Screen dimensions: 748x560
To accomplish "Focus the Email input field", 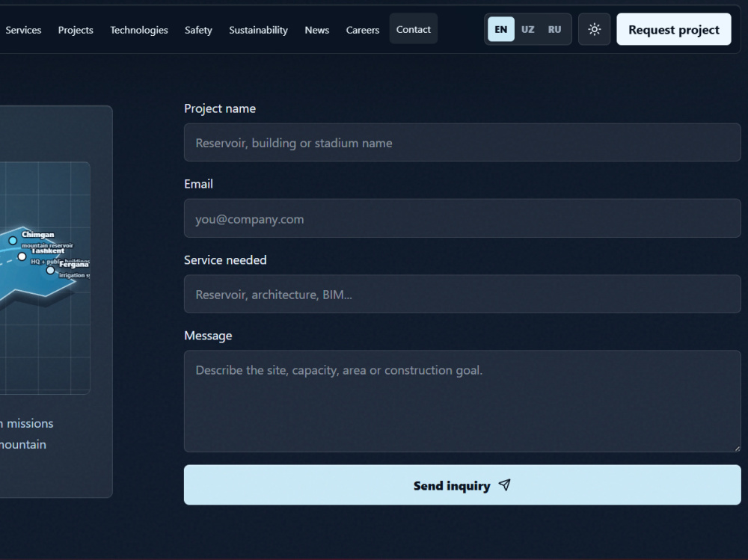I will (462, 218).
